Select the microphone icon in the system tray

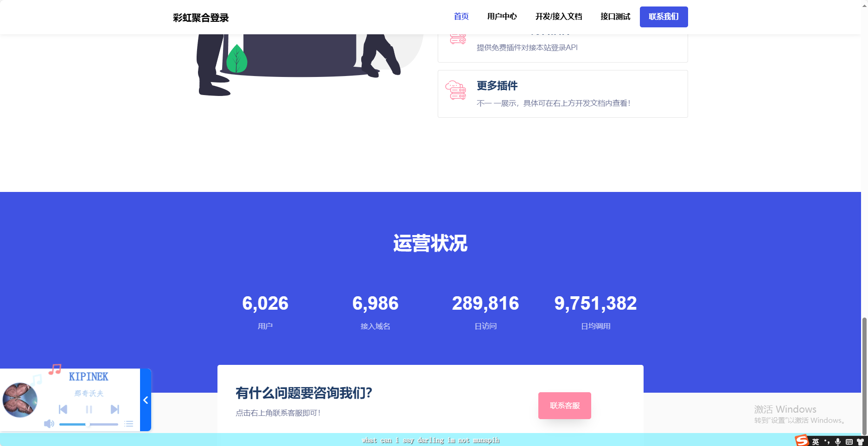pos(837,440)
